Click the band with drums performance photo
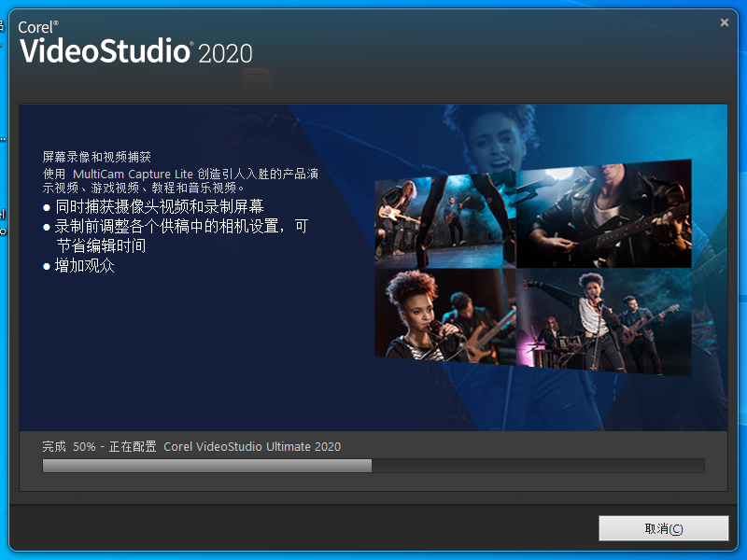The image size is (747, 560). (x=603, y=322)
